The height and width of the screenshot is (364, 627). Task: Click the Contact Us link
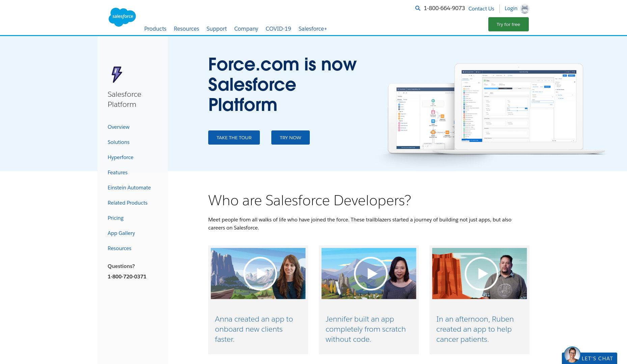481,9
